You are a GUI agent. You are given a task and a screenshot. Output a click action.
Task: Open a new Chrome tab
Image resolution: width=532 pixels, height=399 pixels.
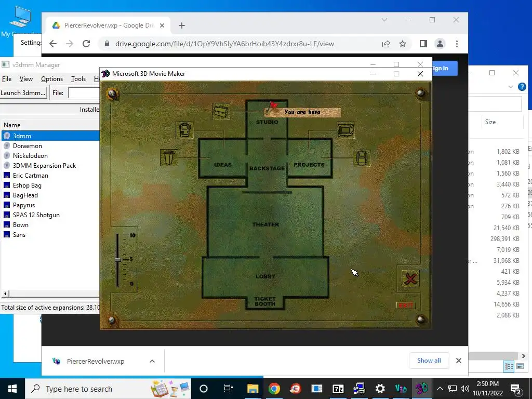pos(182,25)
